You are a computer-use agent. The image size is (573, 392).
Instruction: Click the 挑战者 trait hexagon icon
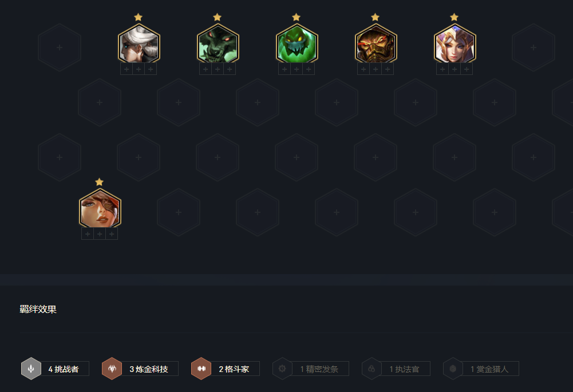point(31,369)
